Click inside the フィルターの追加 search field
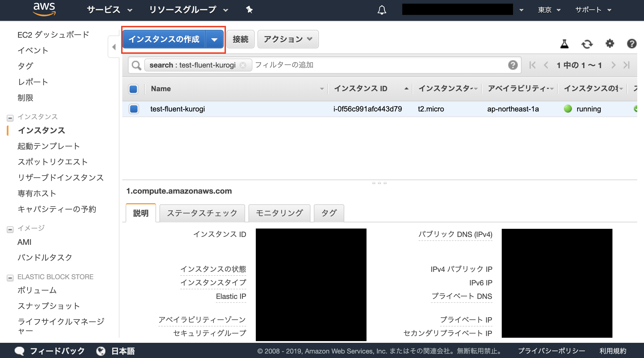The width and height of the screenshot is (644, 358). click(285, 65)
